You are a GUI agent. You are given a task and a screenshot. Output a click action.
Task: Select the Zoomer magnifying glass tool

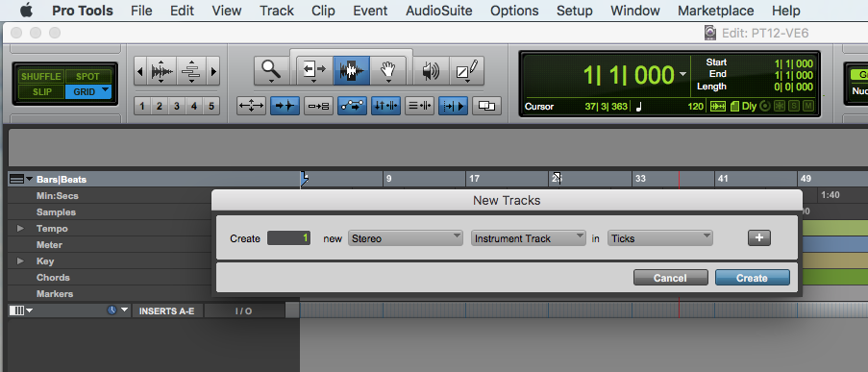tap(271, 70)
